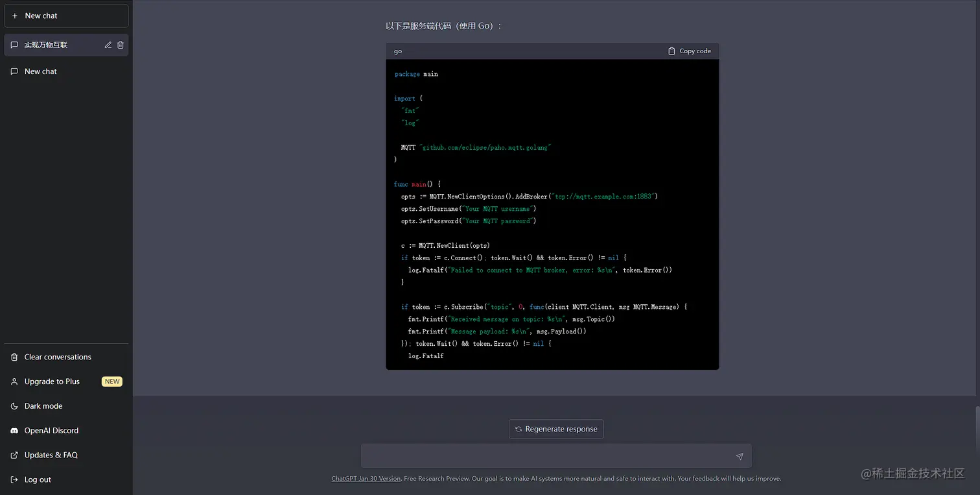Screen dimensions: 980x495
Task: Open the 实现万物互联 conversation
Action: [66, 45]
